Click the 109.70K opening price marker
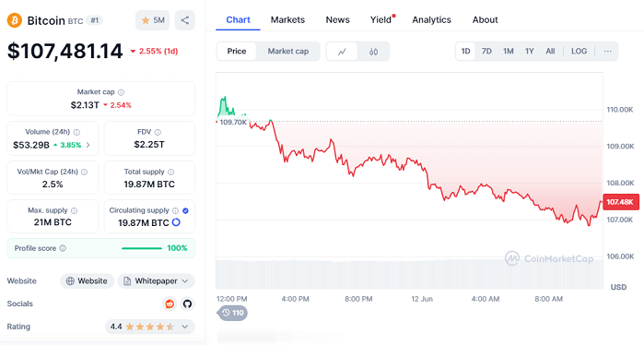The width and height of the screenshot is (644, 345). tap(233, 122)
